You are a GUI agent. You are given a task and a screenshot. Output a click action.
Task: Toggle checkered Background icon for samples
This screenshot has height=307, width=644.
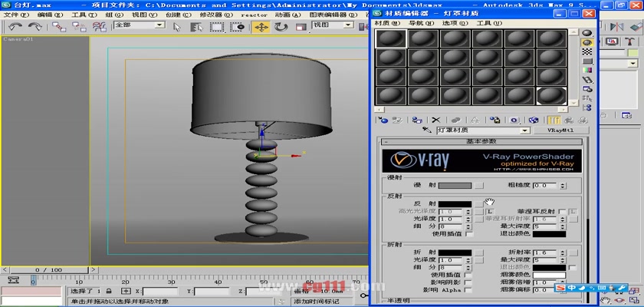click(x=587, y=51)
